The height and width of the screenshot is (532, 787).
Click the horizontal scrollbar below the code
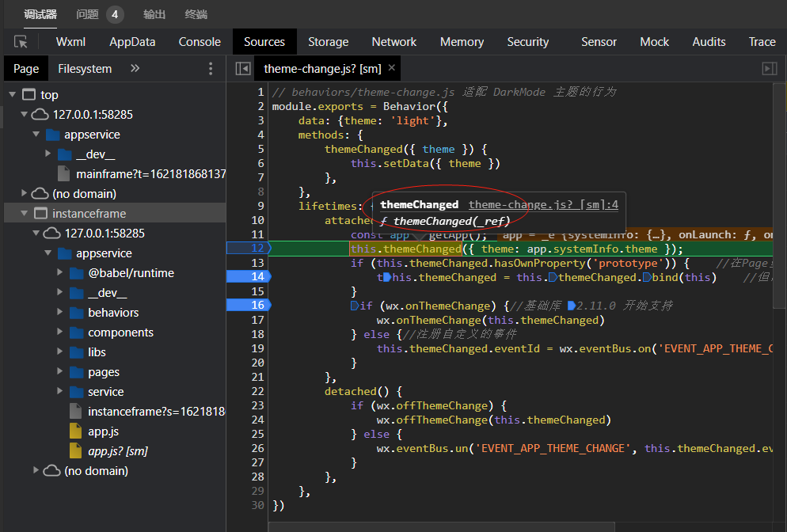pos(442,526)
